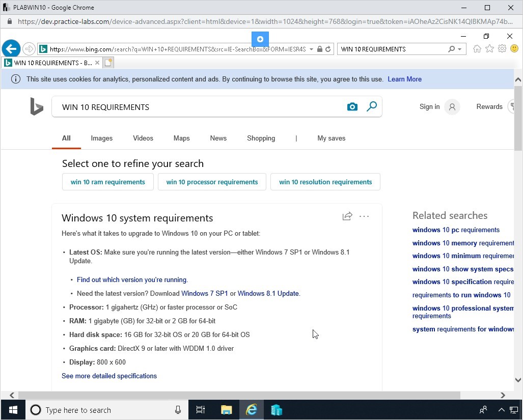Click the blue Practice Labs toolbar handle
This screenshot has height=420, width=523.
click(260, 39)
